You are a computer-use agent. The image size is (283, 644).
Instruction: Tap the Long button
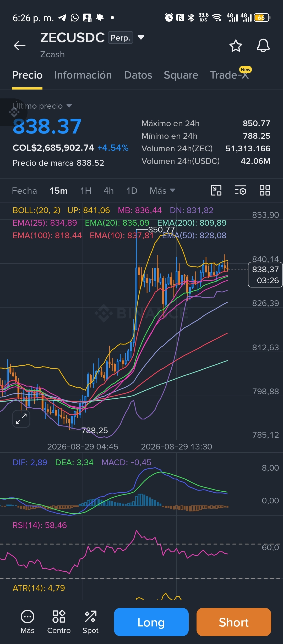click(x=151, y=622)
